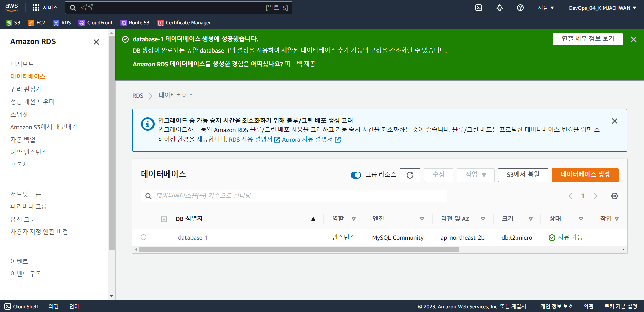Click S3에서 복원 button
The image size is (644, 312).
pos(523,175)
